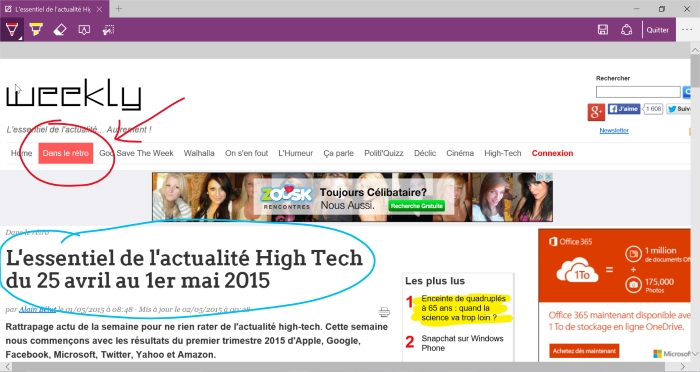Click the Office 365 logo in ad
The image size is (700, 372).
coord(571,242)
